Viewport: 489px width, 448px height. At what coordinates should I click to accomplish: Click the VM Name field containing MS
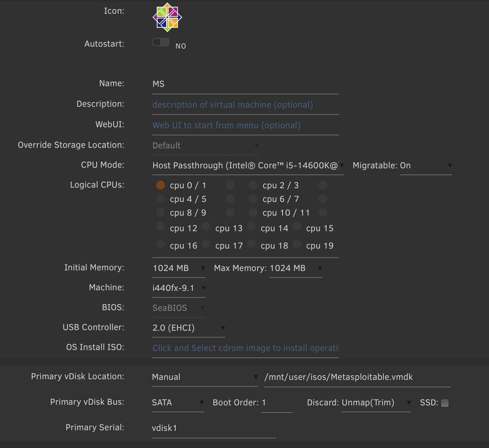coord(245,84)
